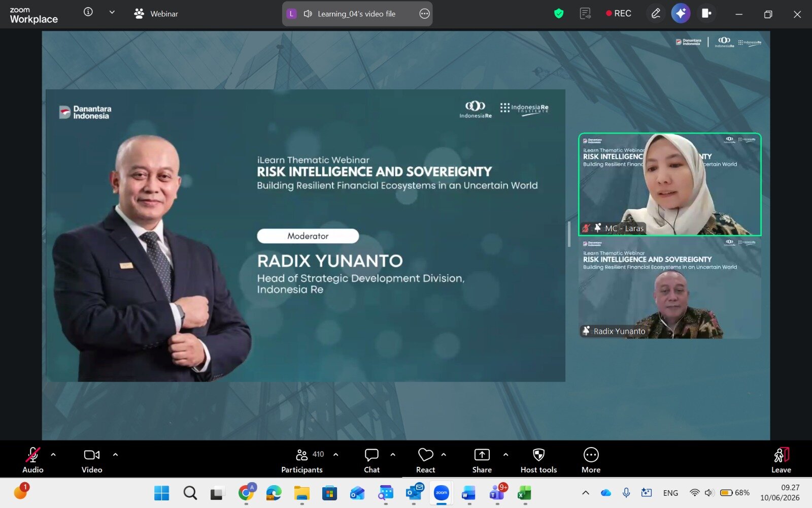This screenshot has width=812, height=508.
Task: Open more options on the shared video tab
Action: (x=424, y=14)
